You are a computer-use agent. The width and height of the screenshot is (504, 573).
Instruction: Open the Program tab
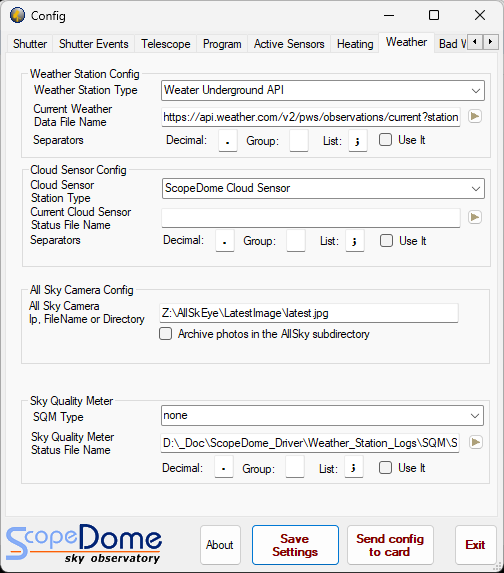point(222,44)
